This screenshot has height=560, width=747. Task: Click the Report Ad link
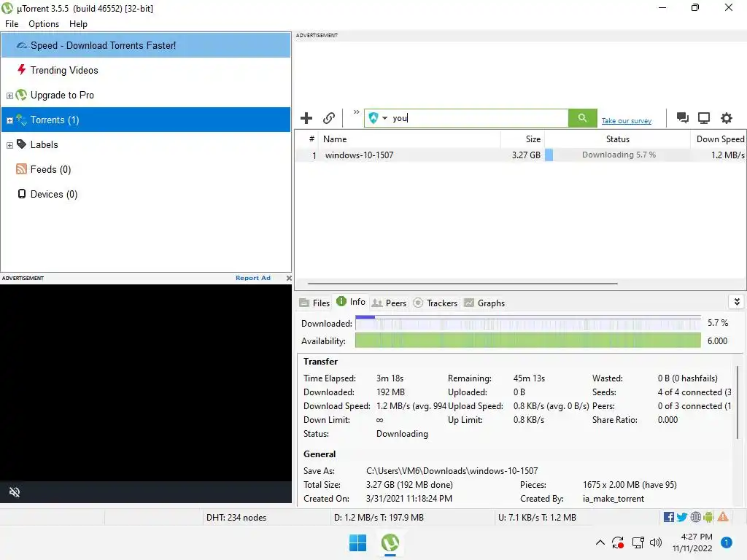coord(253,278)
